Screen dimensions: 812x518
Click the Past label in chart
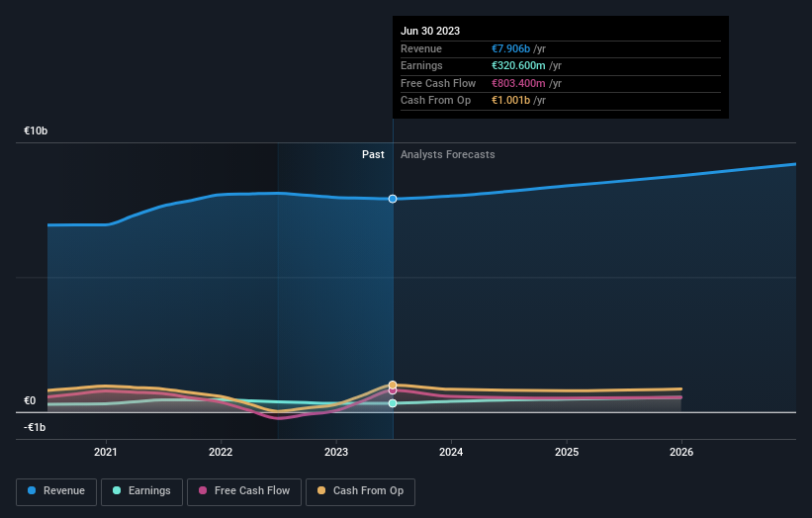373,154
